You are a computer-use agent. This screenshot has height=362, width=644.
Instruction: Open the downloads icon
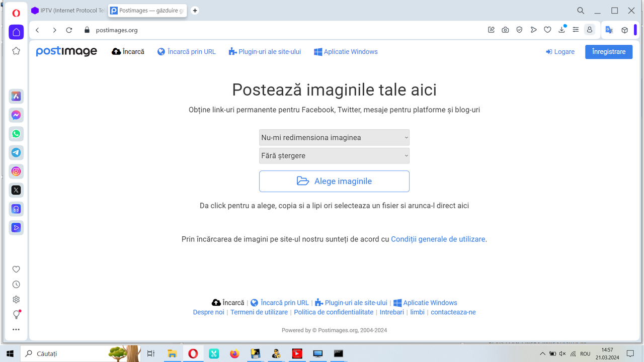pos(562,30)
